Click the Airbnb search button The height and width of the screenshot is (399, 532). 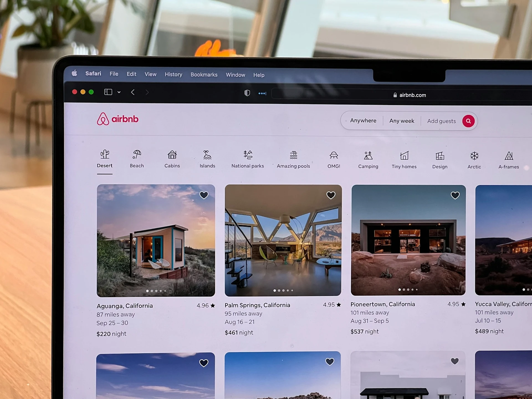468,121
